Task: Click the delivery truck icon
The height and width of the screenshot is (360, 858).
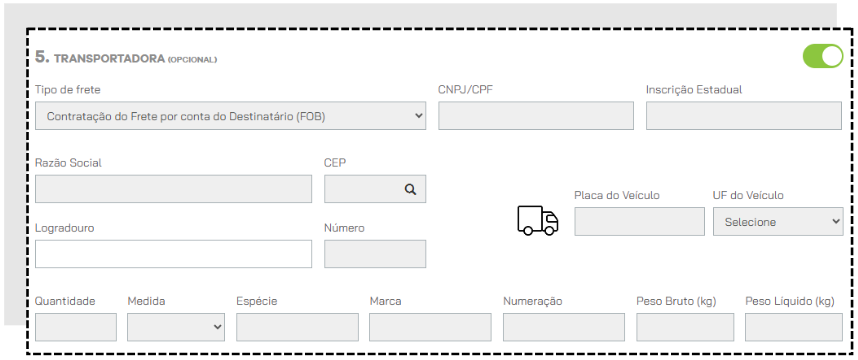Action: click(538, 220)
